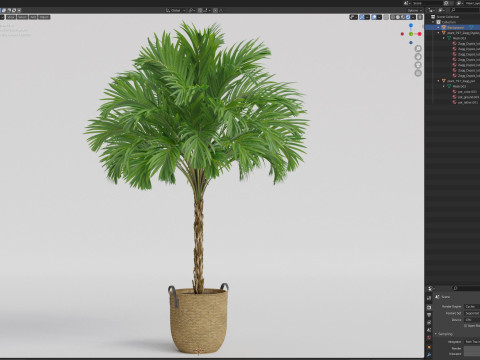Toggle proportional editing in the header
Viewport: 480px width, 360px height.
215,10
